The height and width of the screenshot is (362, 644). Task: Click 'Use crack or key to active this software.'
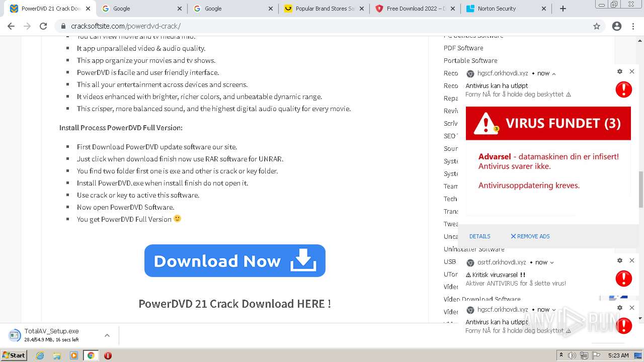[x=138, y=195]
